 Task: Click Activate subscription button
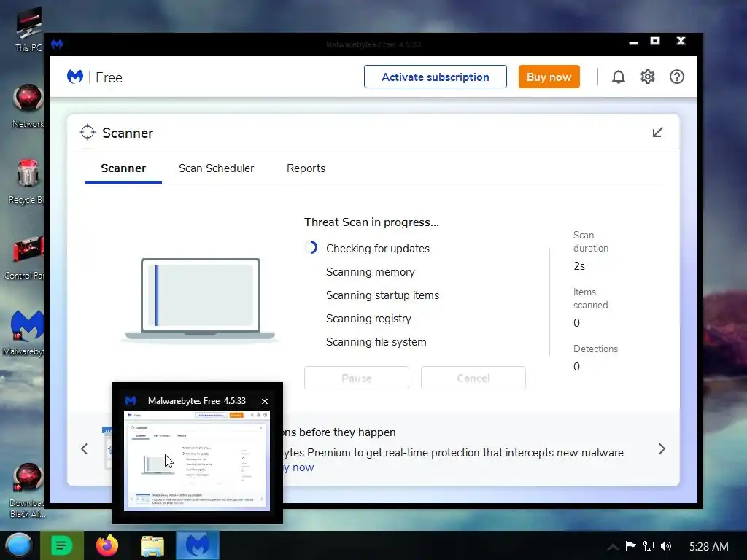[x=436, y=77]
